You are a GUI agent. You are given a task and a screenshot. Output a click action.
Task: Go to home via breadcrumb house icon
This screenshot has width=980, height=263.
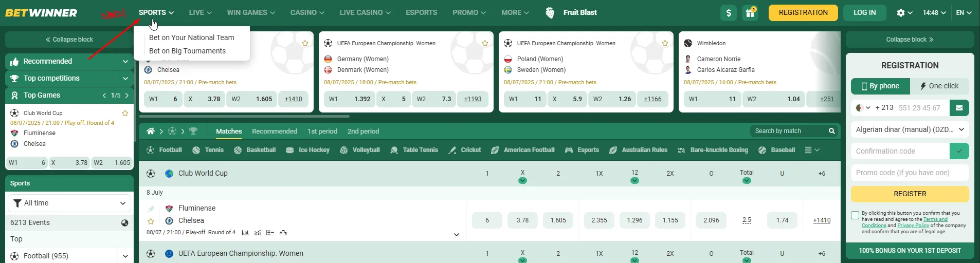pyautogui.click(x=151, y=131)
